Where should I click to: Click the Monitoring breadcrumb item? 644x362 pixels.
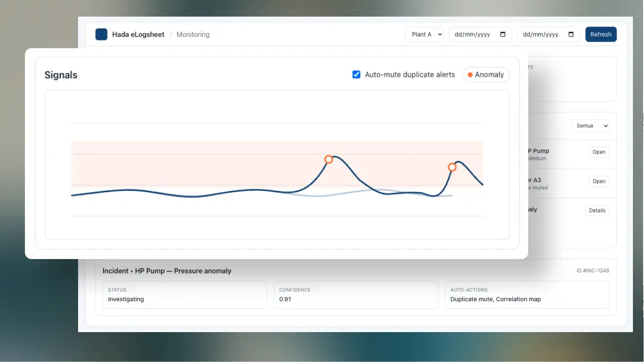[193, 34]
